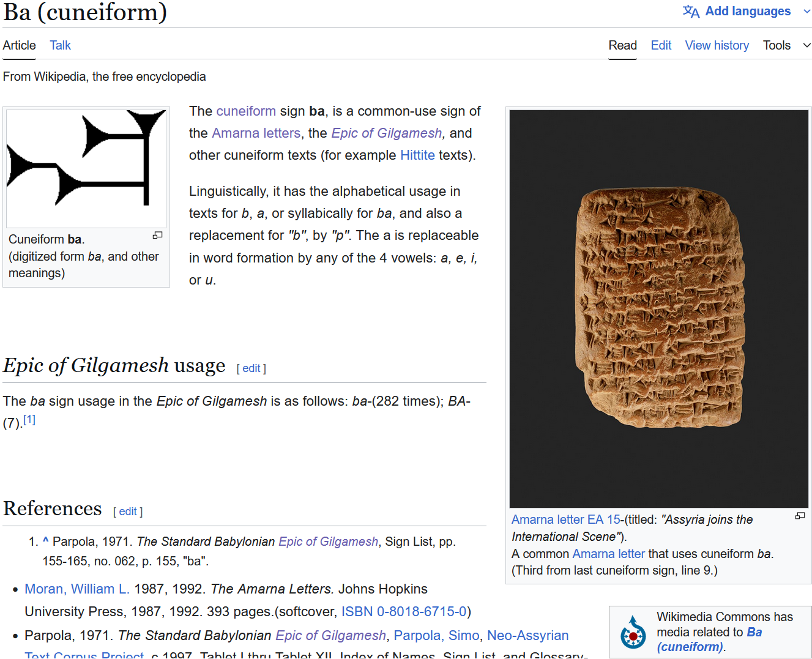Open the View history tab

click(717, 45)
